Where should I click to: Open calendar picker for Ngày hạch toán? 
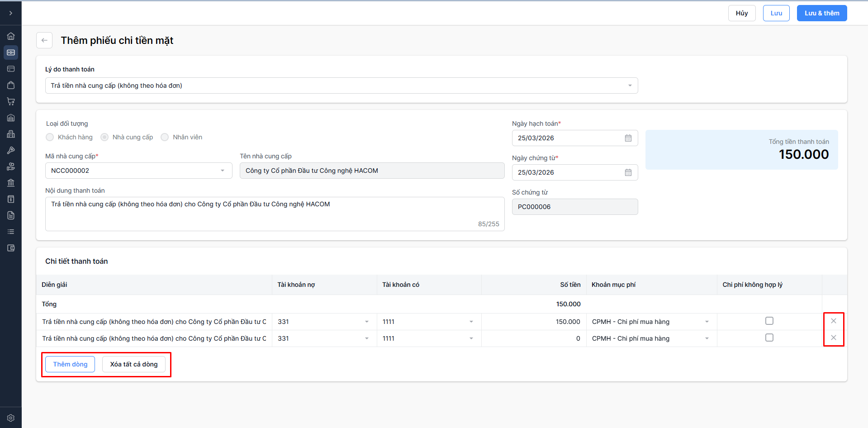point(628,138)
